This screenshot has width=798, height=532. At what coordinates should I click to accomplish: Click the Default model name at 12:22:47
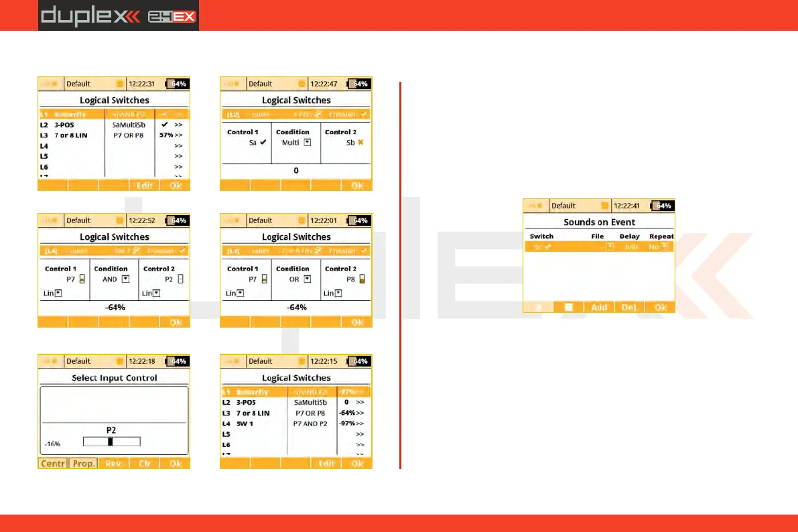260,84
